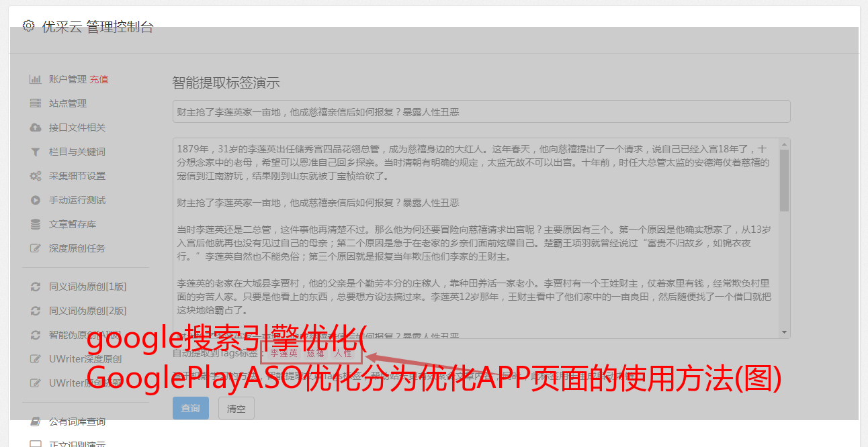Select the extracted tag 李莲英
Image resolution: width=868 pixels, height=447 pixels.
click(x=283, y=353)
